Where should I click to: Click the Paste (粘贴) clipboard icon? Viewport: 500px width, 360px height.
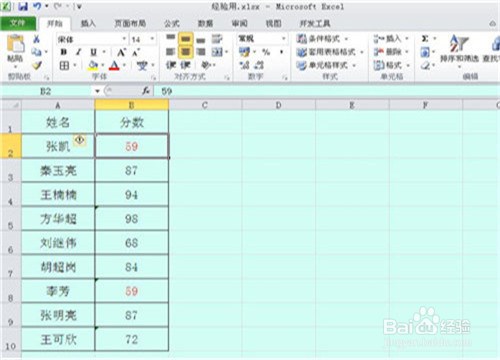point(15,43)
